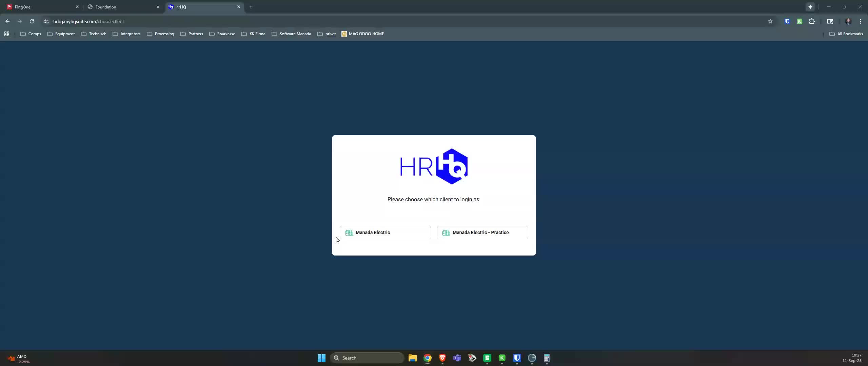The height and width of the screenshot is (366, 868).
Task: Open the Partners bookmark folder
Action: [x=192, y=34]
